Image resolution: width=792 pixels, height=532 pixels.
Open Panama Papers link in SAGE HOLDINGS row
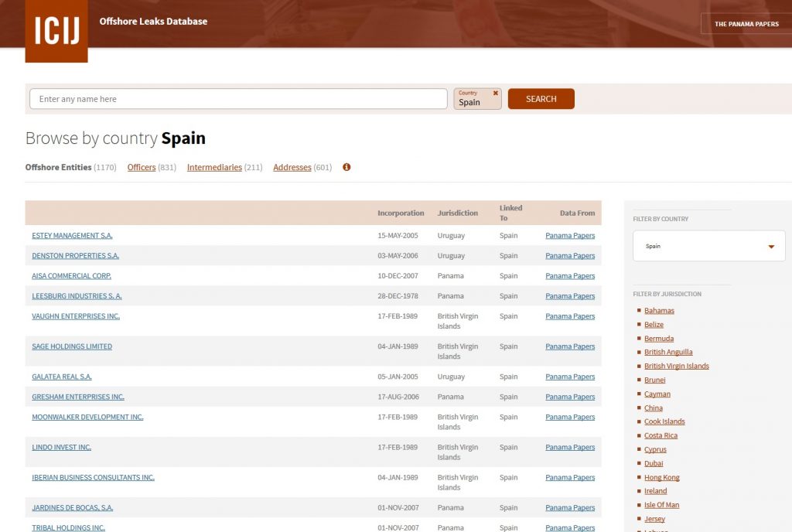570,346
